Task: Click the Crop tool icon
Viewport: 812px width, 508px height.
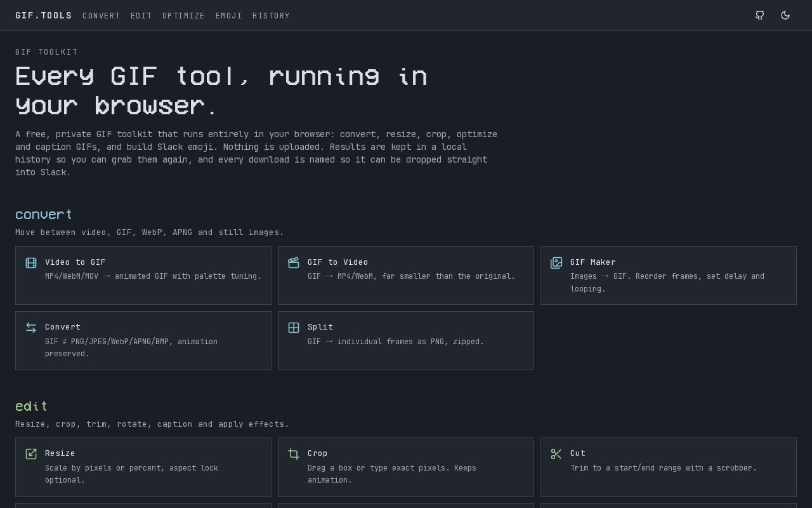Action: coord(294,454)
